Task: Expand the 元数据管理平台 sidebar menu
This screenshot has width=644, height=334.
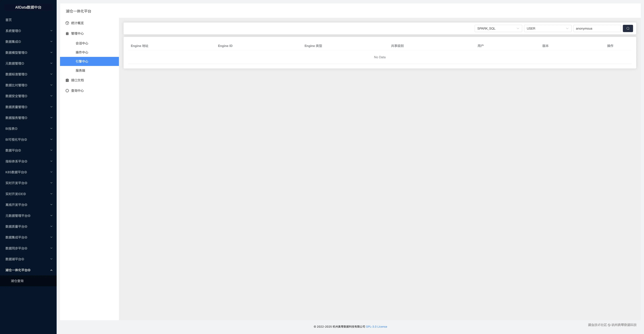Action: click(28, 216)
